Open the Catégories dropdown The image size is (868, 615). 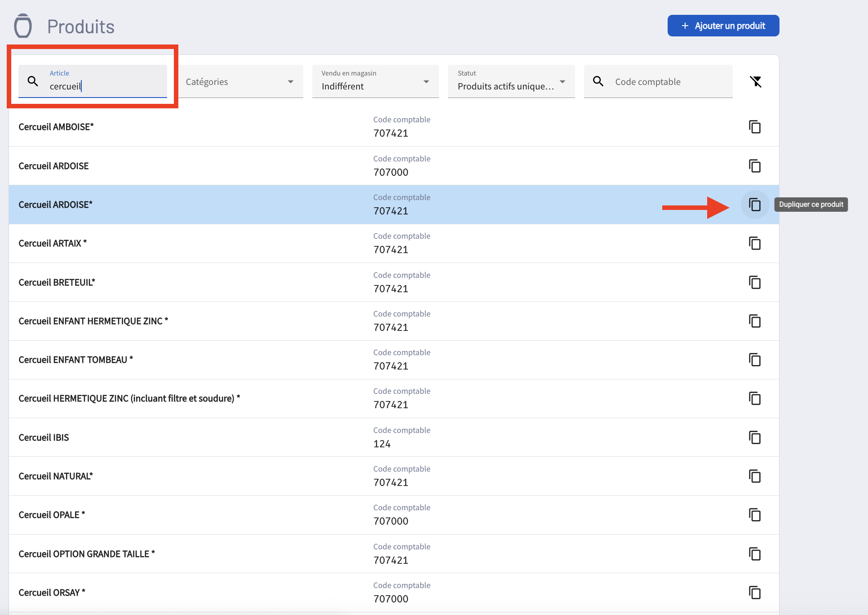tap(240, 81)
